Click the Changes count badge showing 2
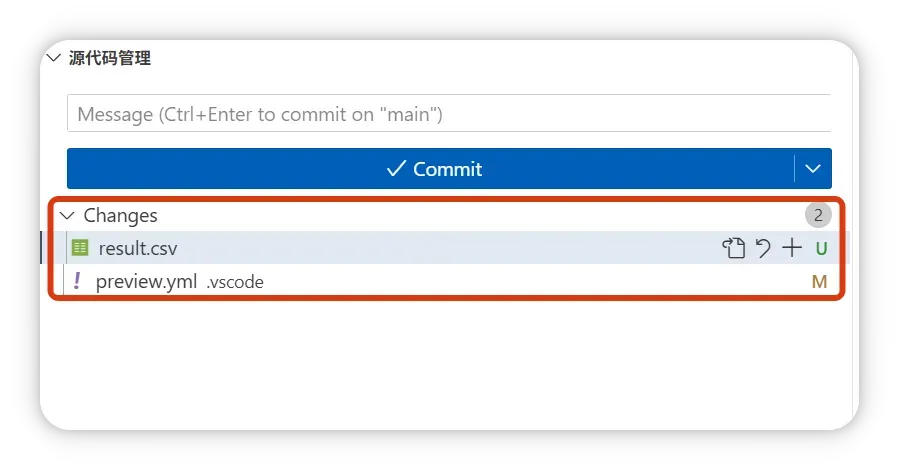The width and height of the screenshot is (899, 470). [818, 215]
